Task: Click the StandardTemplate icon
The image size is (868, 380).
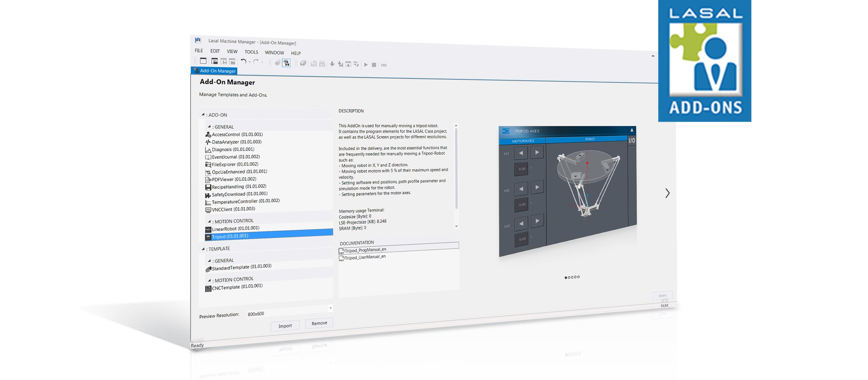Action: pyautogui.click(x=208, y=269)
